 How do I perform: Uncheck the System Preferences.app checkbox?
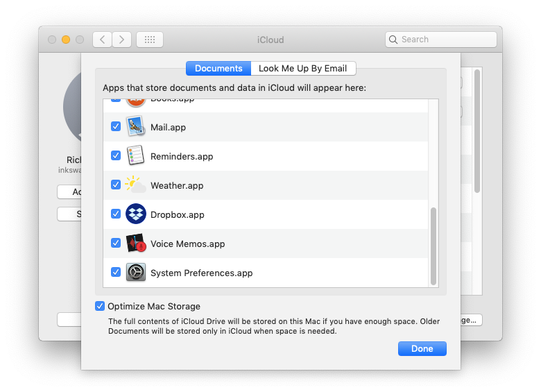point(116,272)
